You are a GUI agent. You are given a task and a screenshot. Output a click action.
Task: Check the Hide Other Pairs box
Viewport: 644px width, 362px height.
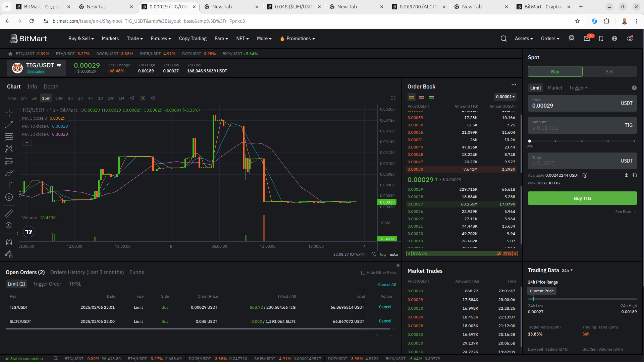363,273
